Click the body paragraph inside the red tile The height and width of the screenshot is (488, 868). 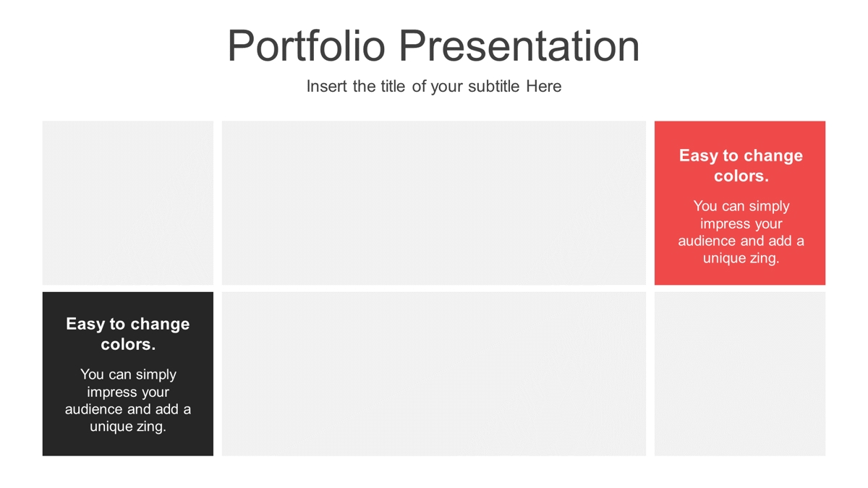(x=741, y=232)
